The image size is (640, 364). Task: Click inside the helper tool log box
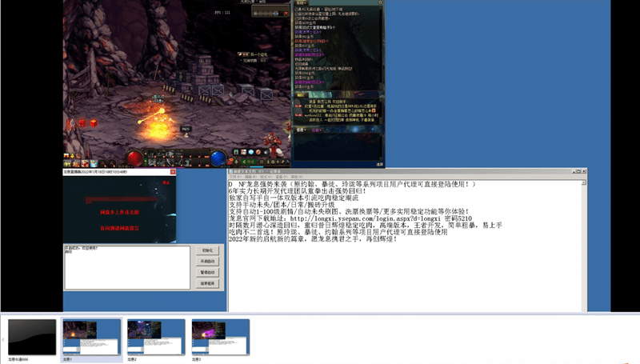(127, 267)
